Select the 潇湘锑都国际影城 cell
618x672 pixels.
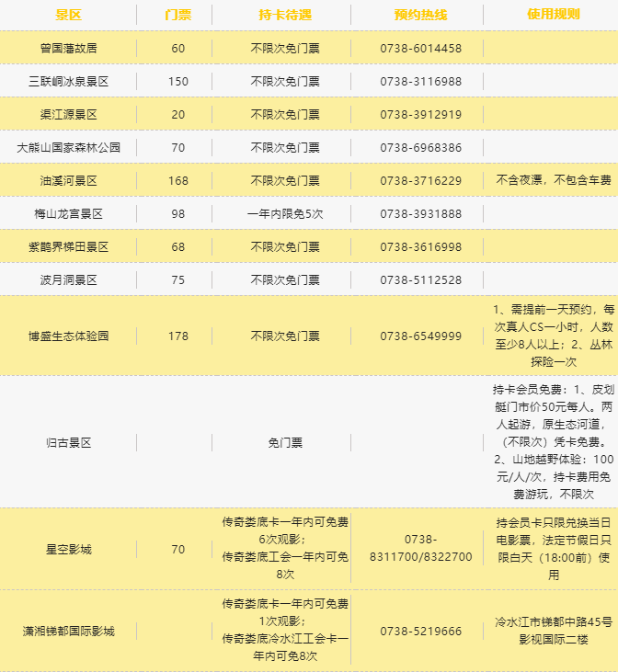point(69,632)
